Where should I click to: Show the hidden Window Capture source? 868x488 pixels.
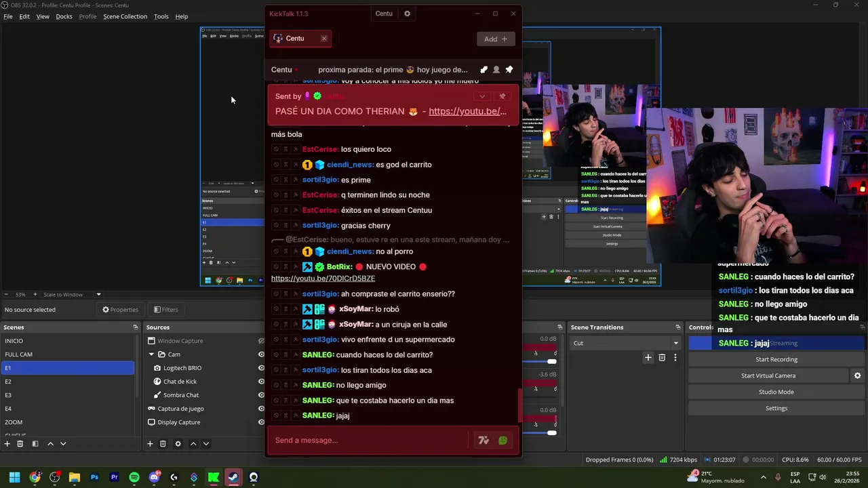coord(261,341)
